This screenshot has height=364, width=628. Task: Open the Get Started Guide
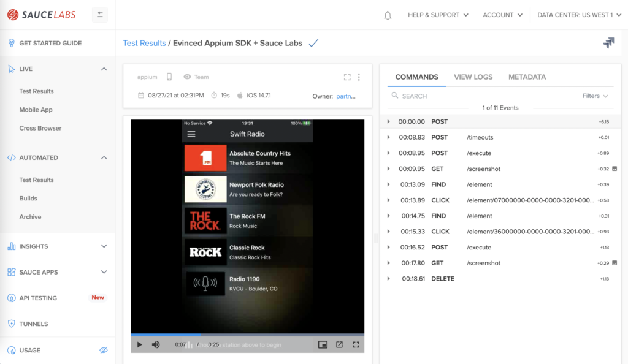click(50, 43)
